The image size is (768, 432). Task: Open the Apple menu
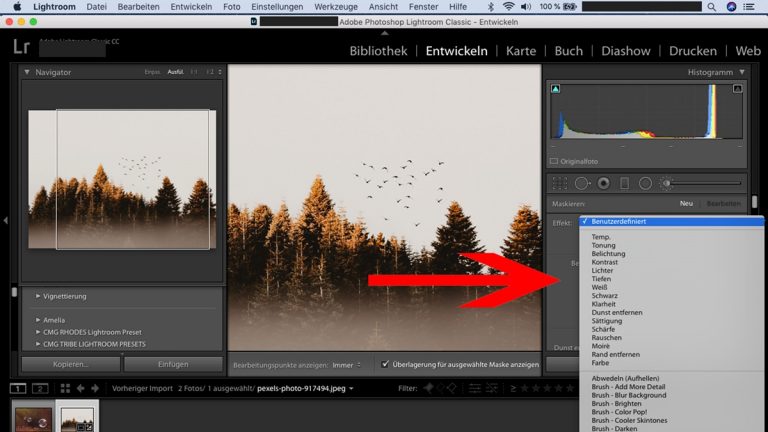click(17, 7)
